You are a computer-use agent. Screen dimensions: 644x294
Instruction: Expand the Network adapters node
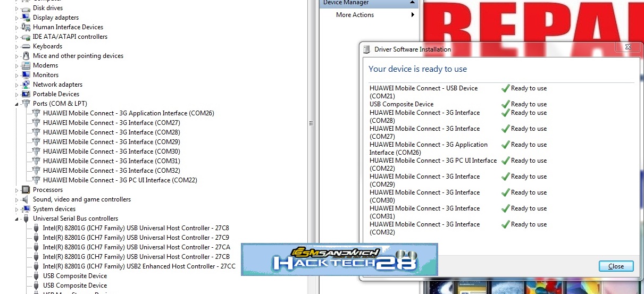pyautogui.click(x=16, y=85)
